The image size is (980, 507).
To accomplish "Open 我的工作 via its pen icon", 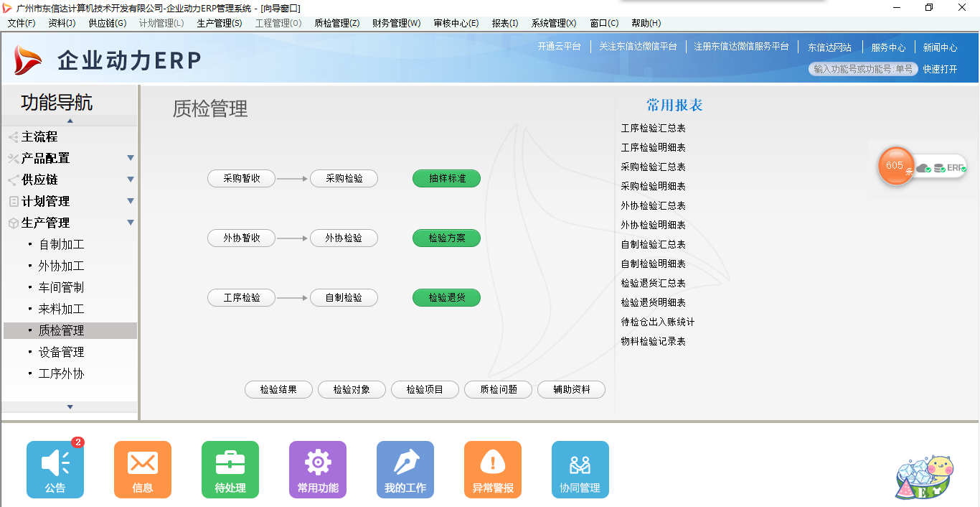I will [405, 469].
